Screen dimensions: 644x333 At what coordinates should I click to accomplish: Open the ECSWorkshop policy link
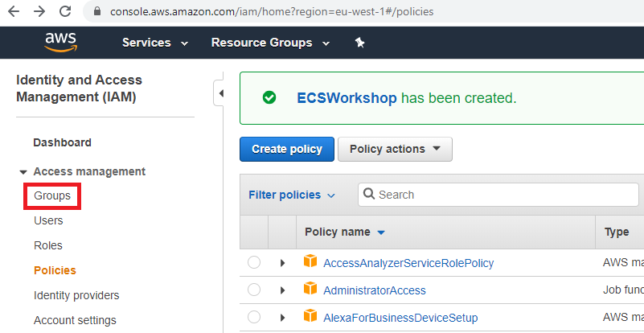(x=347, y=98)
